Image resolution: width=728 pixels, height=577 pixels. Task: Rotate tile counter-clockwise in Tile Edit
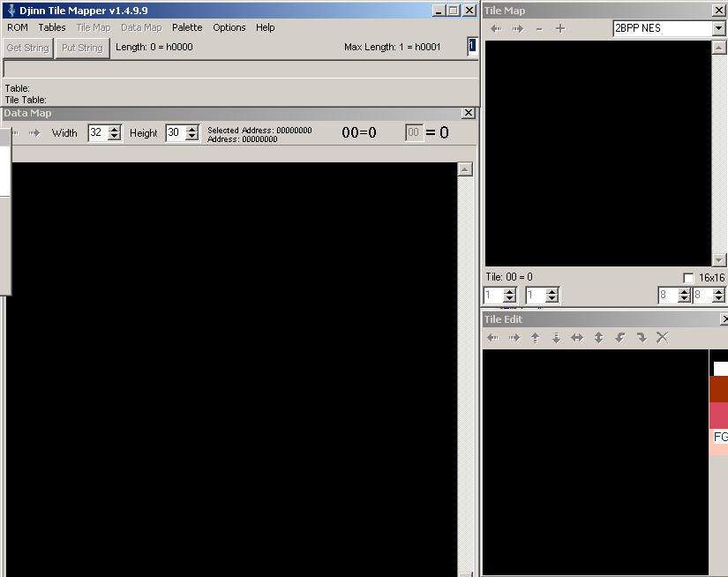[x=620, y=338]
